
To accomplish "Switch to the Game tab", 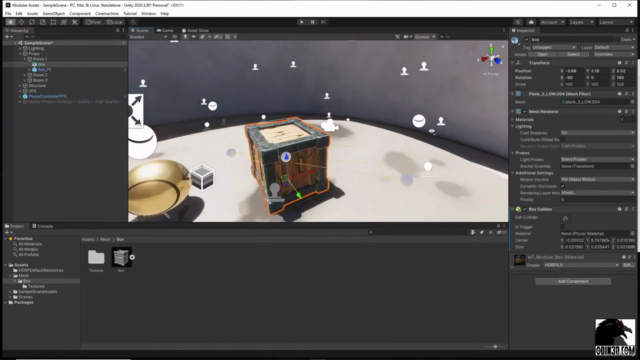I will coord(165,30).
